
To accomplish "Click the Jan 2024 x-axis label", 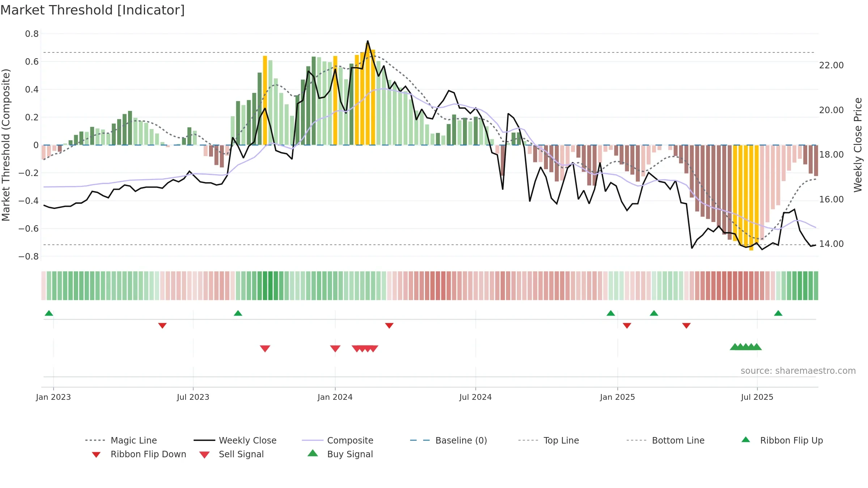I will click(335, 397).
